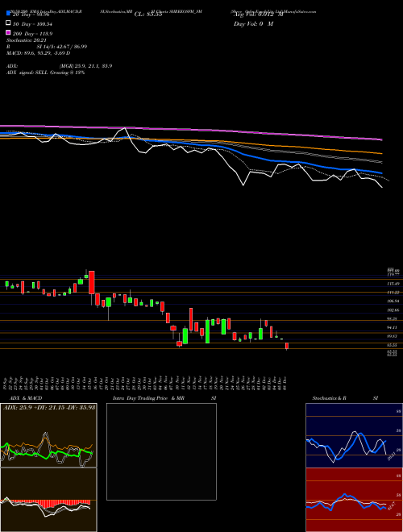Click the rotated 42.67 value in RSI panel
The height and width of the screenshot is (532, 403).
392,505
